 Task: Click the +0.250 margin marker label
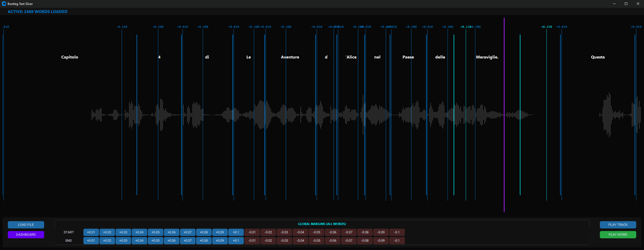[547, 27]
